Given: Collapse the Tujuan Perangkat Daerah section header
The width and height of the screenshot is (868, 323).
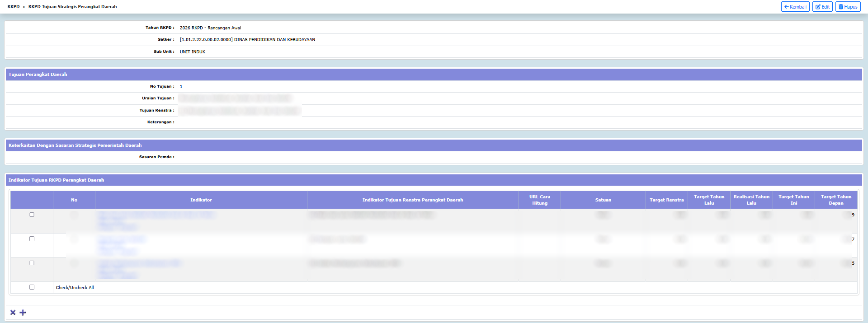Looking at the screenshot, I should click(38, 75).
